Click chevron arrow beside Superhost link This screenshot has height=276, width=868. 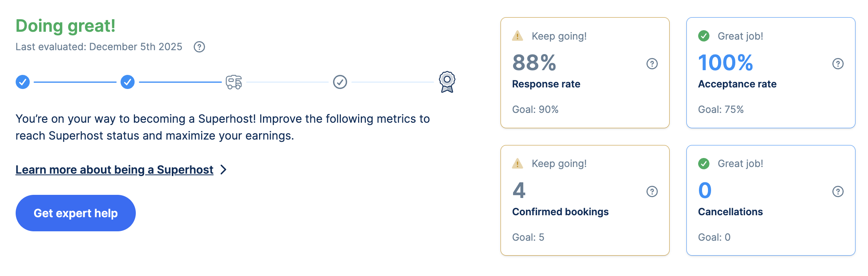point(223,170)
